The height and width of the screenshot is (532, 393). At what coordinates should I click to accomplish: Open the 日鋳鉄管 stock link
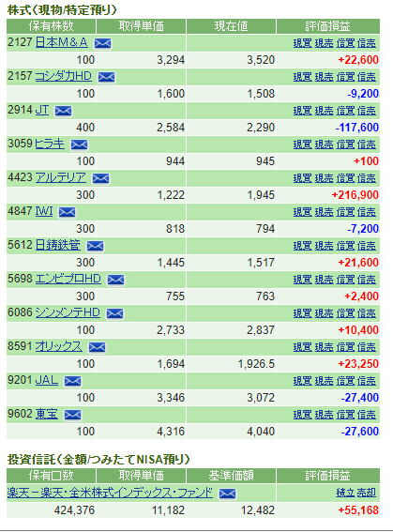pyautogui.click(x=58, y=245)
